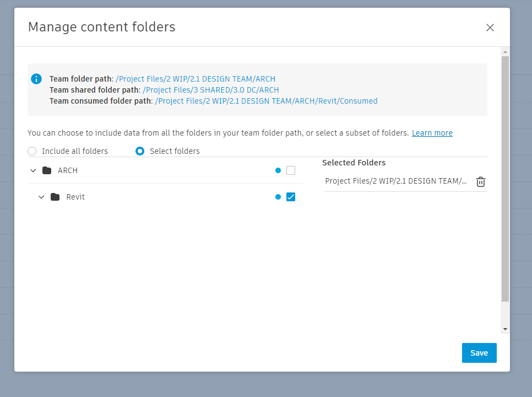Select the Include all folders option
This screenshot has width=532, height=397.
tap(32, 151)
